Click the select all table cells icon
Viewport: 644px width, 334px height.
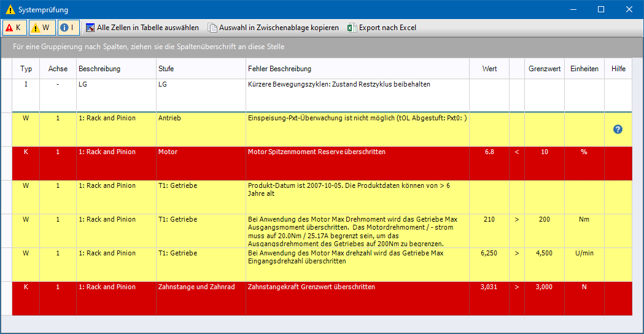(90, 28)
